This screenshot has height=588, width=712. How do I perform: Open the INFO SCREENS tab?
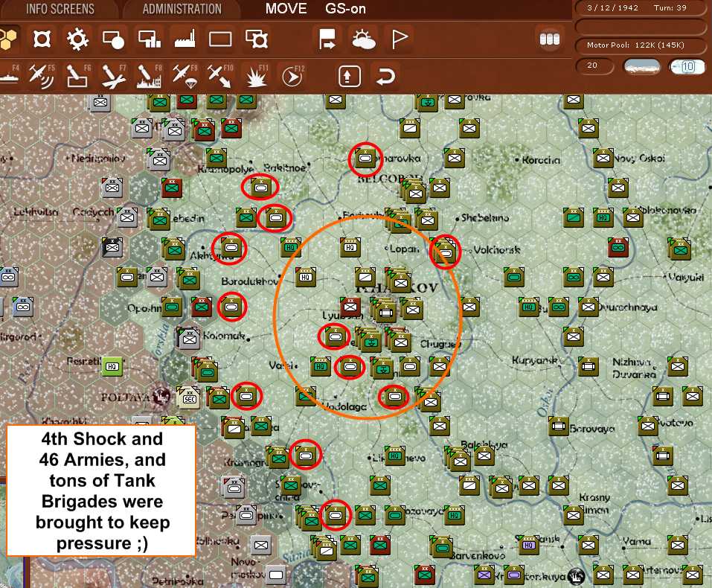coord(60,9)
